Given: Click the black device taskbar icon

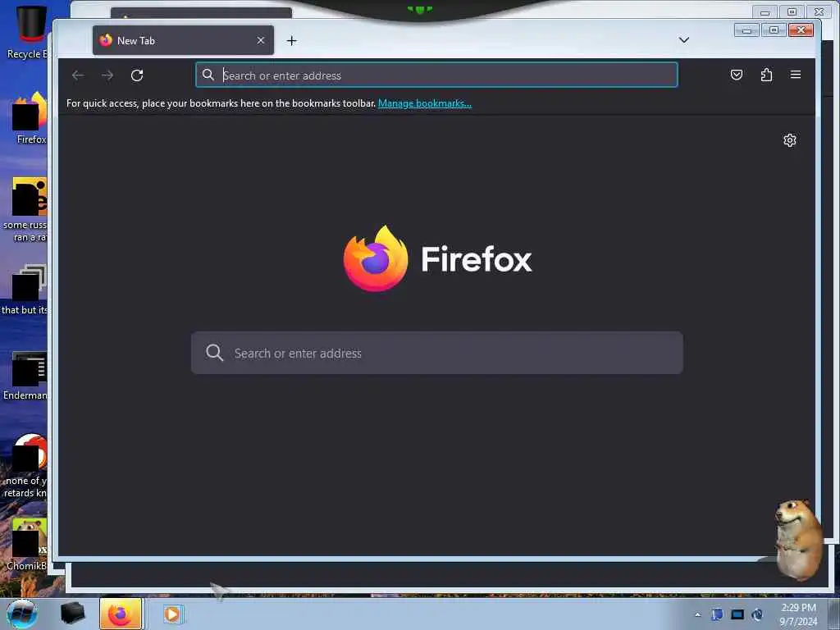Looking at the screenshot, I should pos(72,614).
